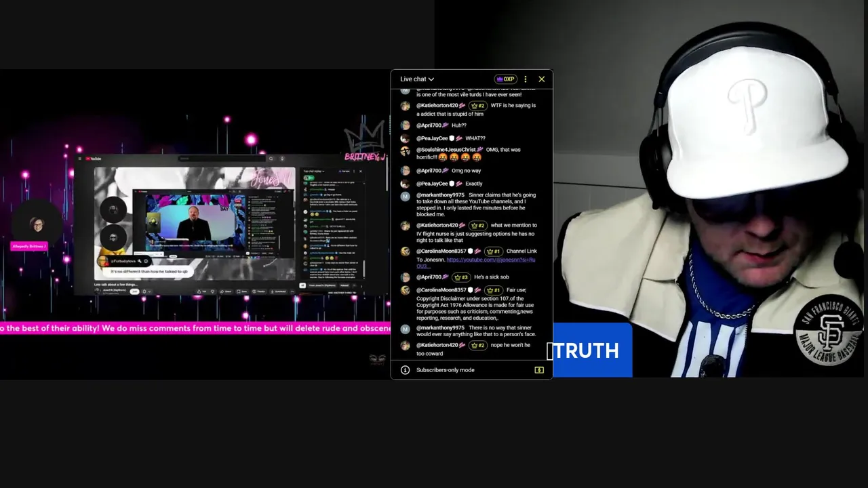Viewport: 868px width, 488px height.
Task: Click @April700 username next to Huh??
Action: pos(429,125)
